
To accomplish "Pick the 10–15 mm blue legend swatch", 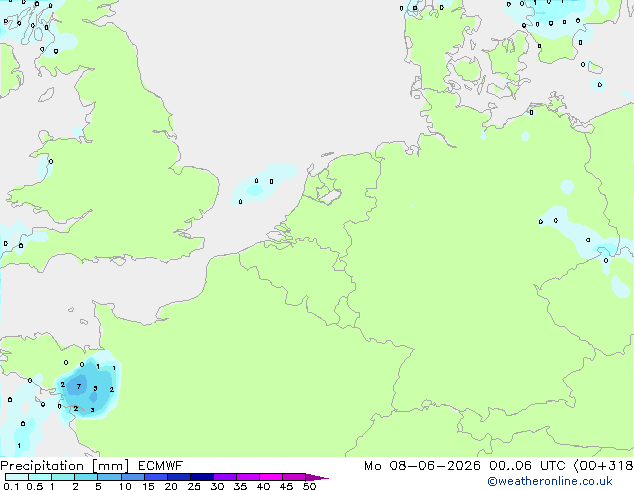I will 132,477.
